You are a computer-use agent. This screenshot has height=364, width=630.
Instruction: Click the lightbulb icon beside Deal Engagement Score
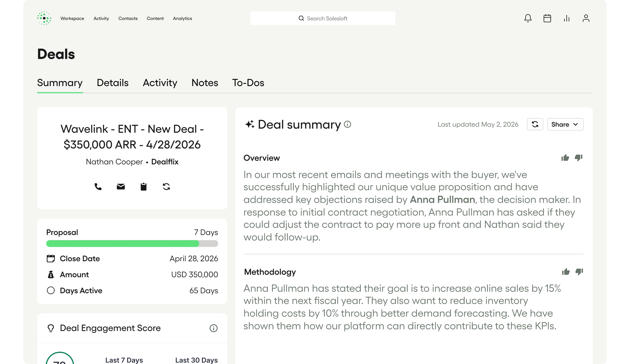click(51, 328)
